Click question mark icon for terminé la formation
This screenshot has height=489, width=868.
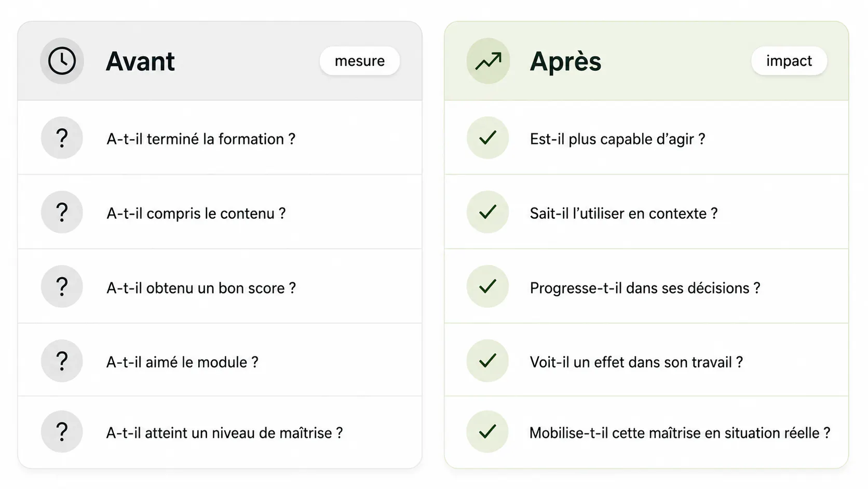pos(62,138)
